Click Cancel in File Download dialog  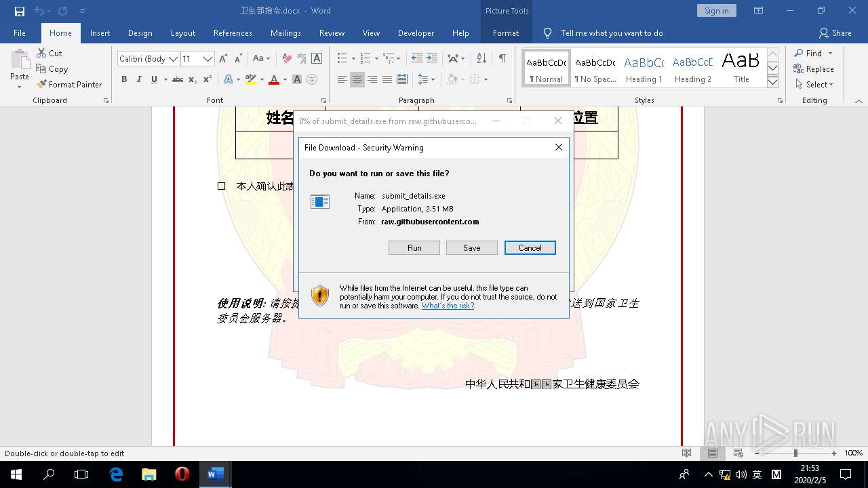pos(530,248)
